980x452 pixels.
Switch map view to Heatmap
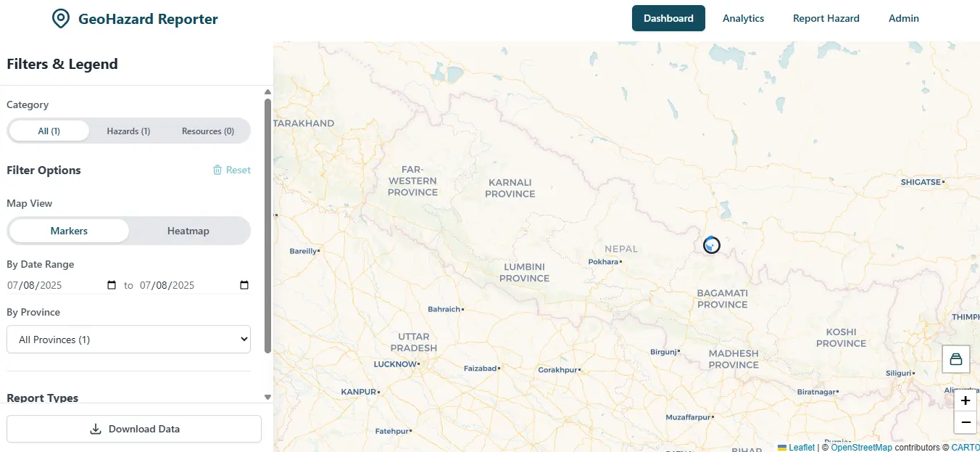(188, 231)
